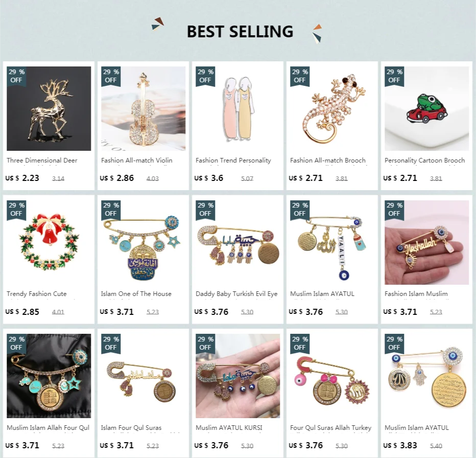Click the US $ 3.83 price
476x458 pixels.
click(x=400, y=446)
